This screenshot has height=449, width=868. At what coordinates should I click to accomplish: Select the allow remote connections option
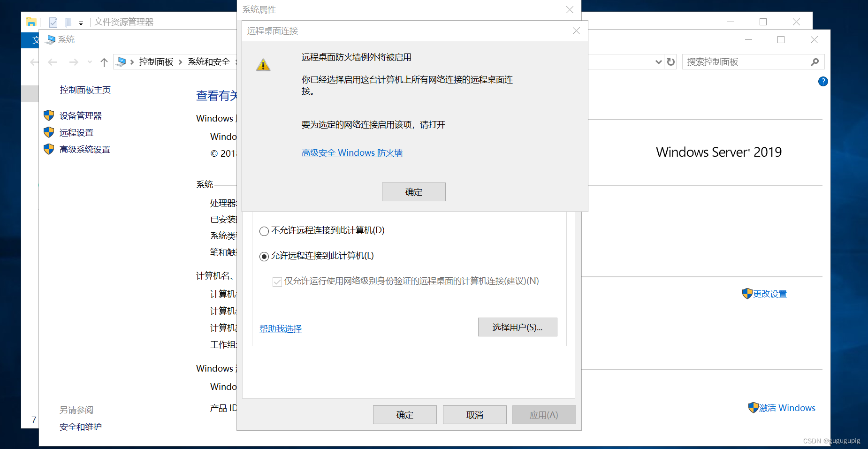(x=317, y=256)
